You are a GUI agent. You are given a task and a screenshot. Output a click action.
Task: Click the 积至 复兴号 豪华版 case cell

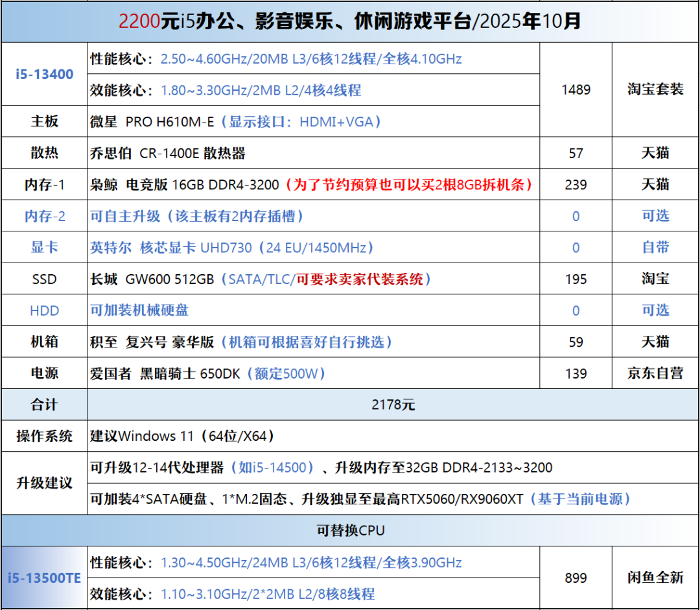[x=313, y=342]
